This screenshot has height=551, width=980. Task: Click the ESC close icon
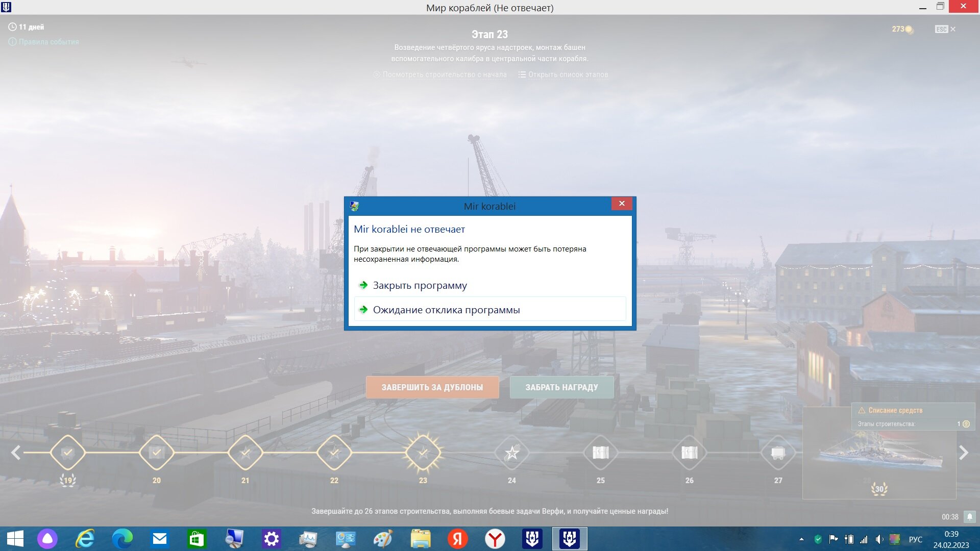945,29
